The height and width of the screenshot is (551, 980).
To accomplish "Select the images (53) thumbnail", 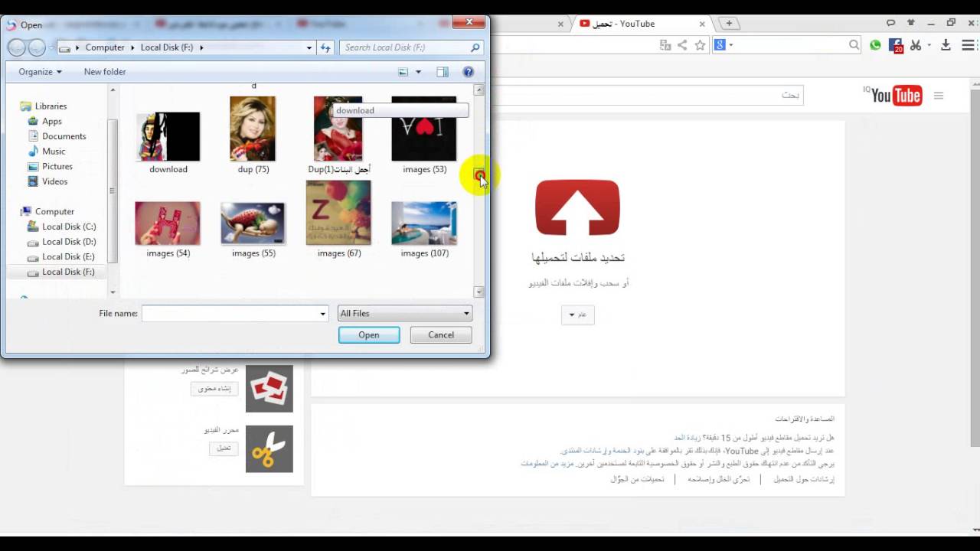I will coord(424,129).
